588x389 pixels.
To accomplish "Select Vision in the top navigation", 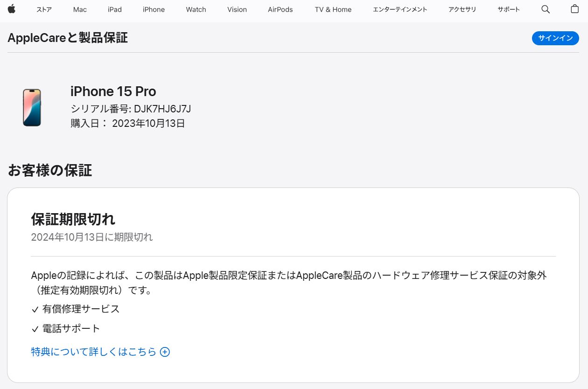I will [x=237, y=10].
